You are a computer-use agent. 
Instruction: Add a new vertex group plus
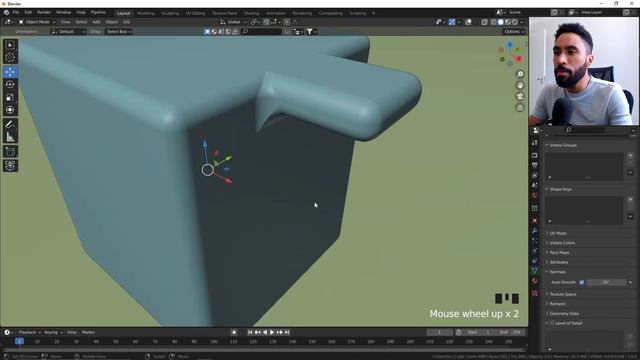pos(630,156)
